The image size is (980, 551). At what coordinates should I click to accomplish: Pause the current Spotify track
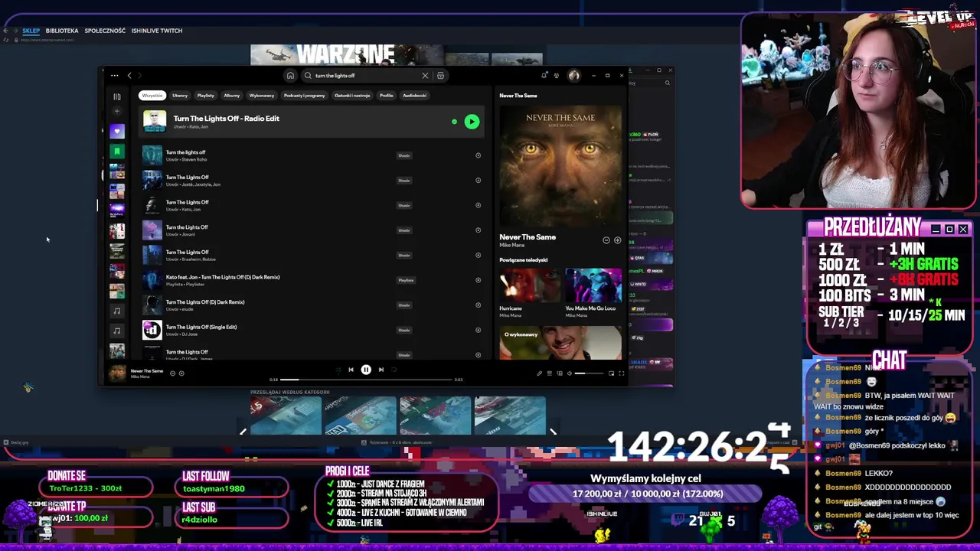click(x=366, y=370)
